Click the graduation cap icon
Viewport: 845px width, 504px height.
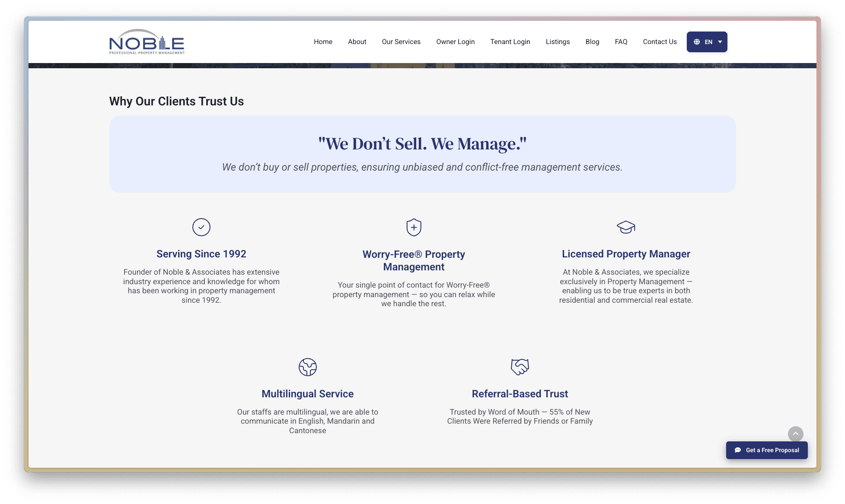click(x=625, y=227)
